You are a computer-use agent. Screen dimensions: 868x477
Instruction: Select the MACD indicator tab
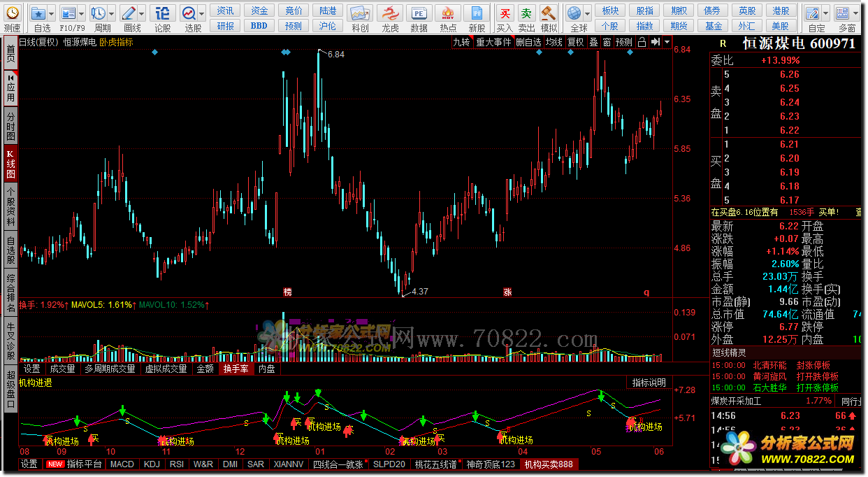(122, 464)
